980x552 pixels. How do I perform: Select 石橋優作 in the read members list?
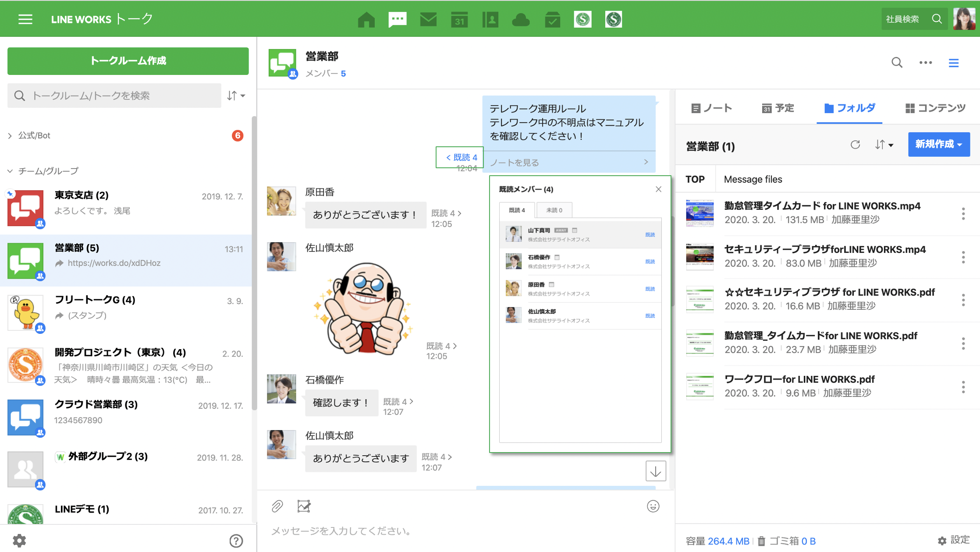pos(580,262)
